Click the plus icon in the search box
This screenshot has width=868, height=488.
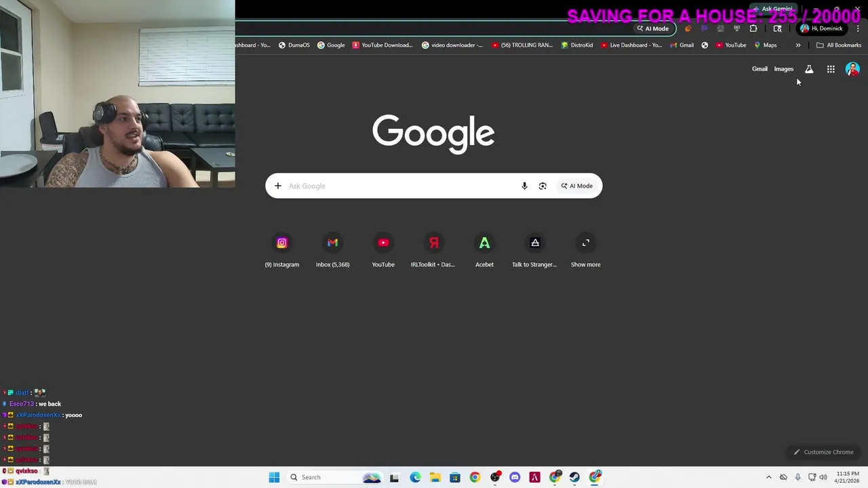pos(277,186)
